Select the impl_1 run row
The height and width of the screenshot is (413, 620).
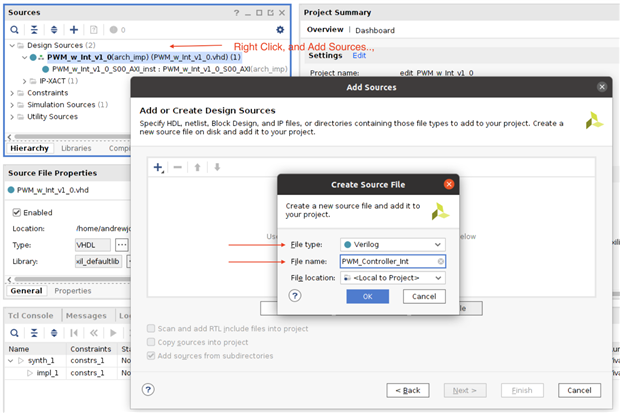tap(67, 373)
